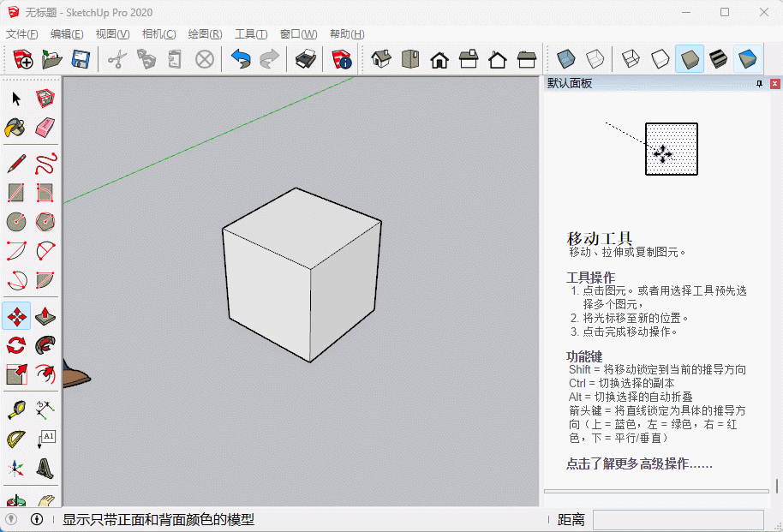
Task: Pick the Push/Pull tool
Action: 45,316
